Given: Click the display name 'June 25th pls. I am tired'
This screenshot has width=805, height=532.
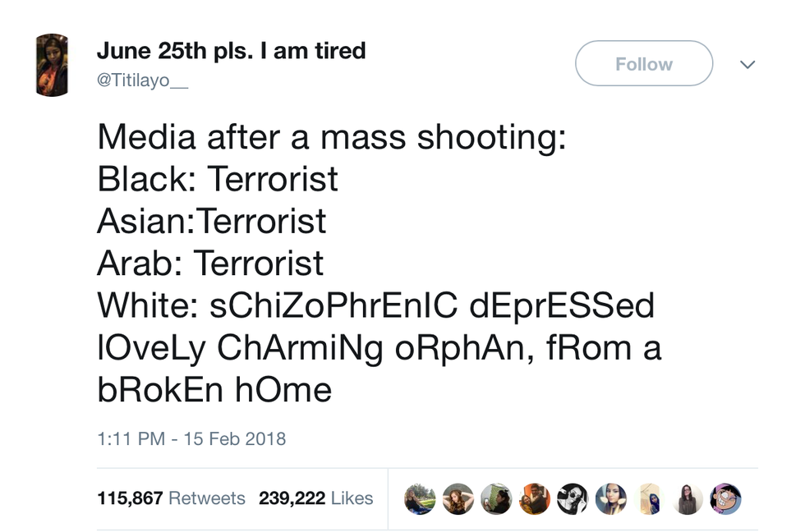Looking at the screenshot, I should tap(231, 51).
